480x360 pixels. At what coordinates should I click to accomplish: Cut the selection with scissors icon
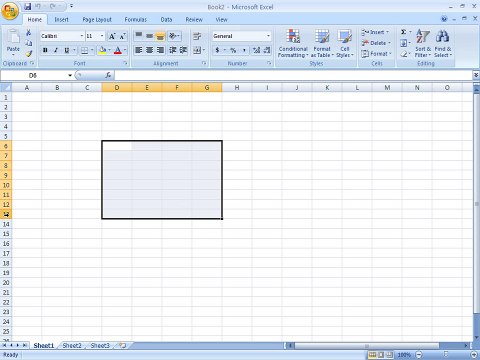point(29,33)
